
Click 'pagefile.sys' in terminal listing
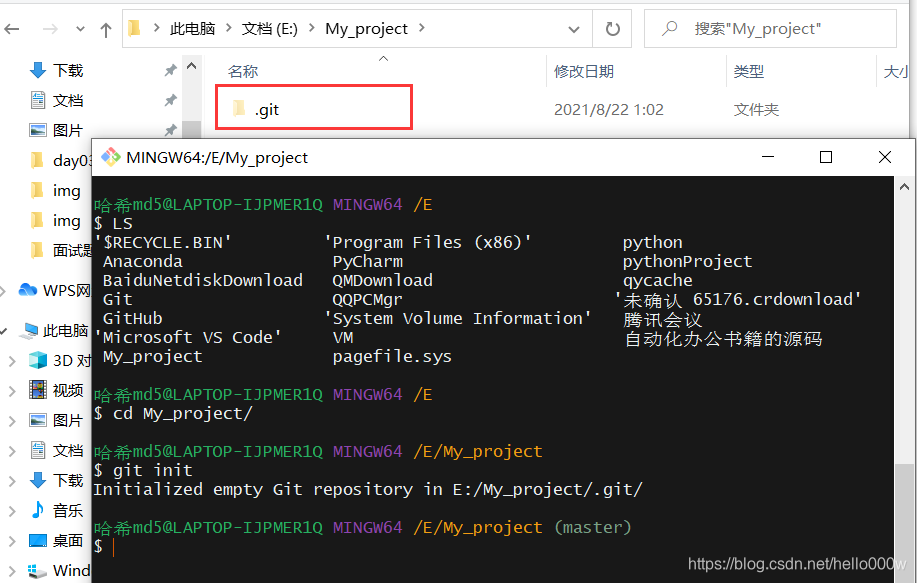pyautogui.click(x=392, y=356)
